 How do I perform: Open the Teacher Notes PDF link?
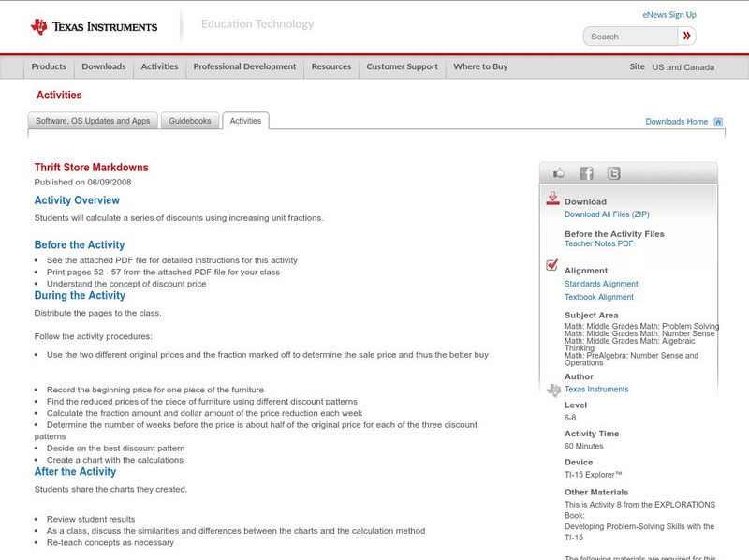point(598,243)
